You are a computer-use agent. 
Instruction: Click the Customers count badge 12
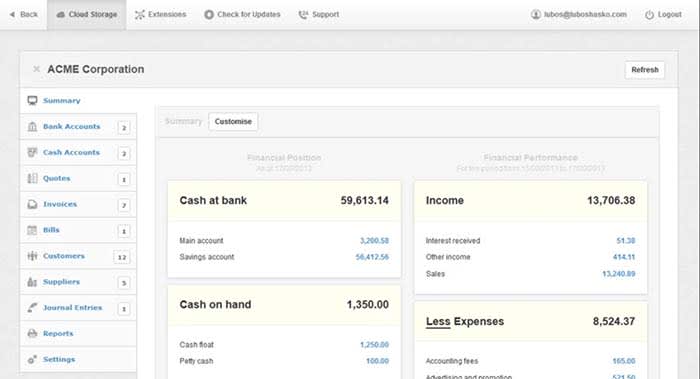122,257
